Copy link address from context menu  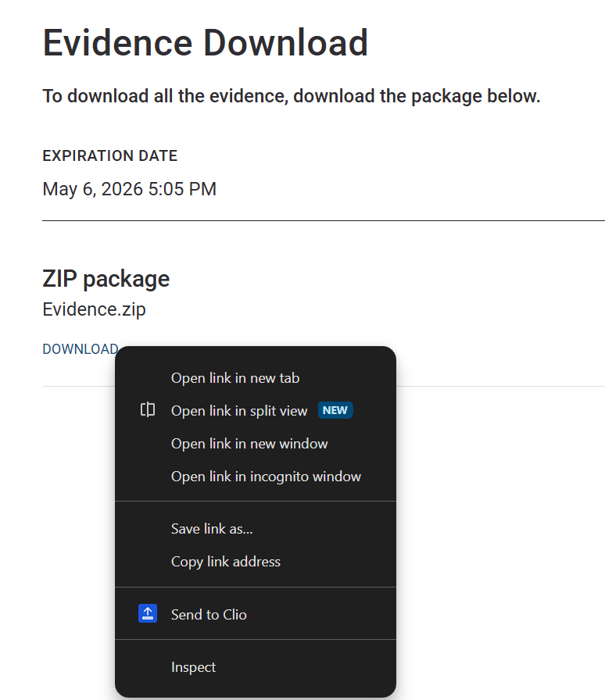[226, 561]
